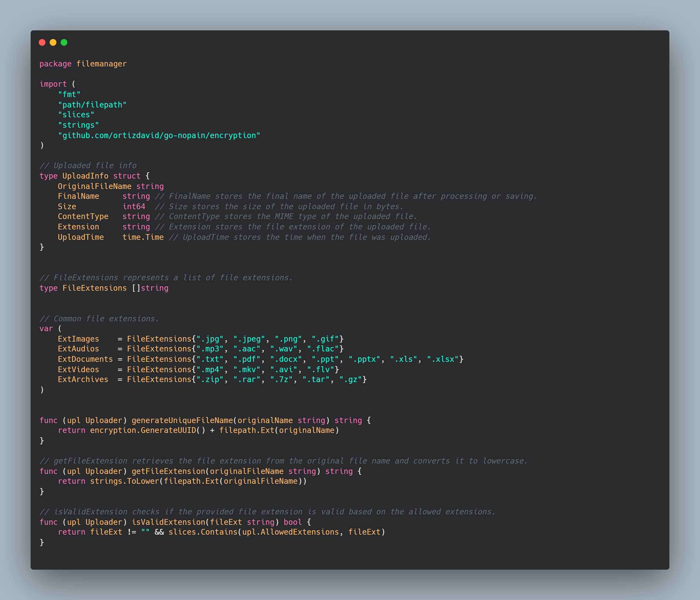
Task: Click the generateUniqueFileName function name
Action: tap(182, 420)
